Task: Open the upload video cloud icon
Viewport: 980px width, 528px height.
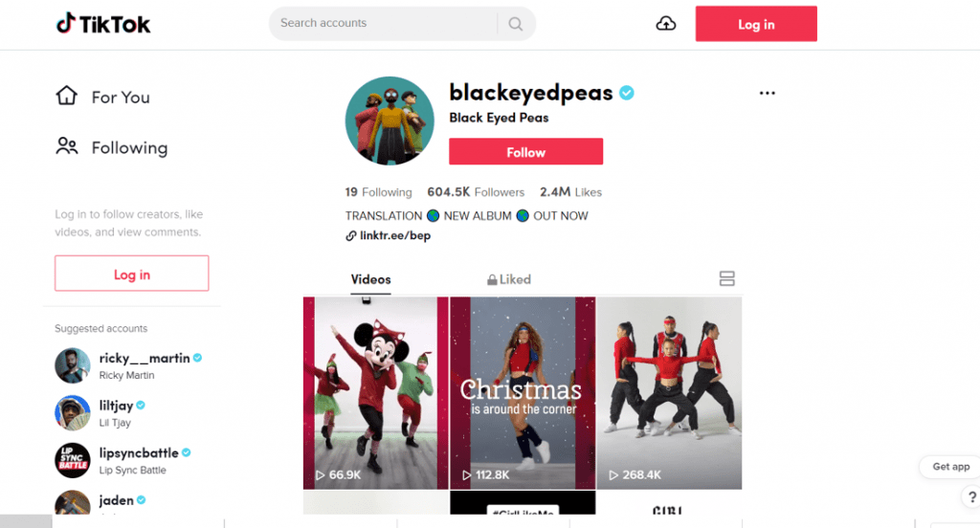Action: click(666, 24)
